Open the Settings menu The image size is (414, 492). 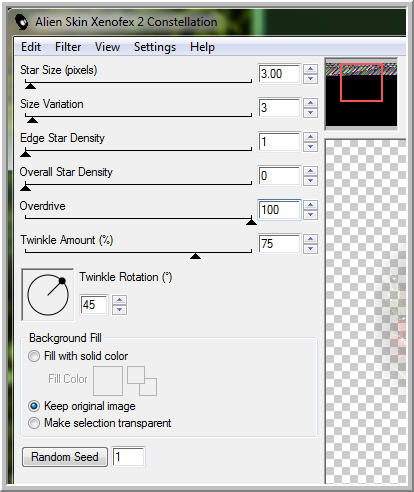[x=155, y=47]
